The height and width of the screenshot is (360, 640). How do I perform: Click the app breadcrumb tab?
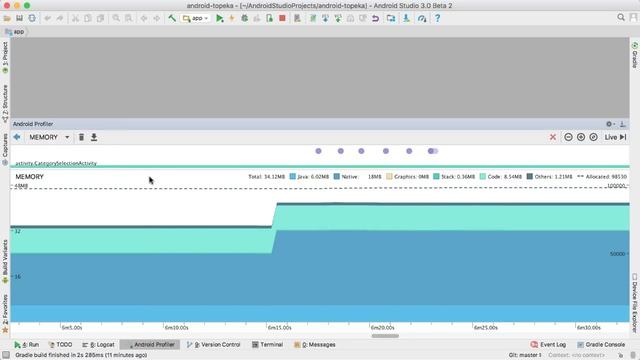[15, 32]
